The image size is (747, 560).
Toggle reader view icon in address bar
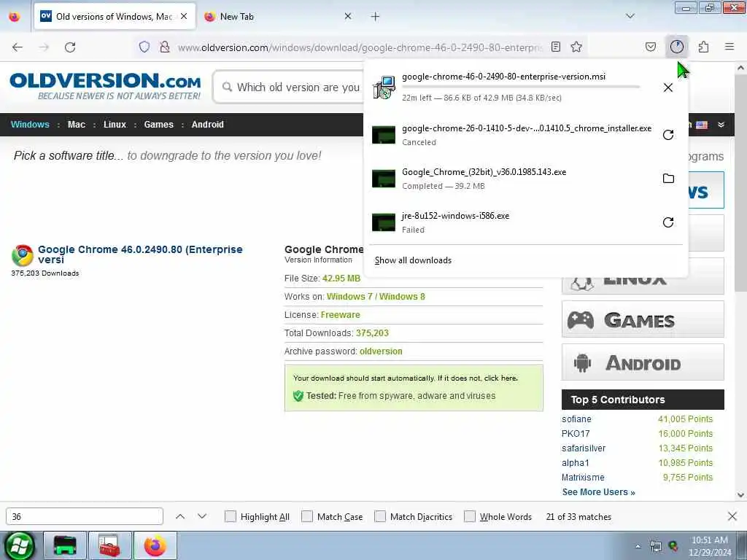[x=555, y=47]
